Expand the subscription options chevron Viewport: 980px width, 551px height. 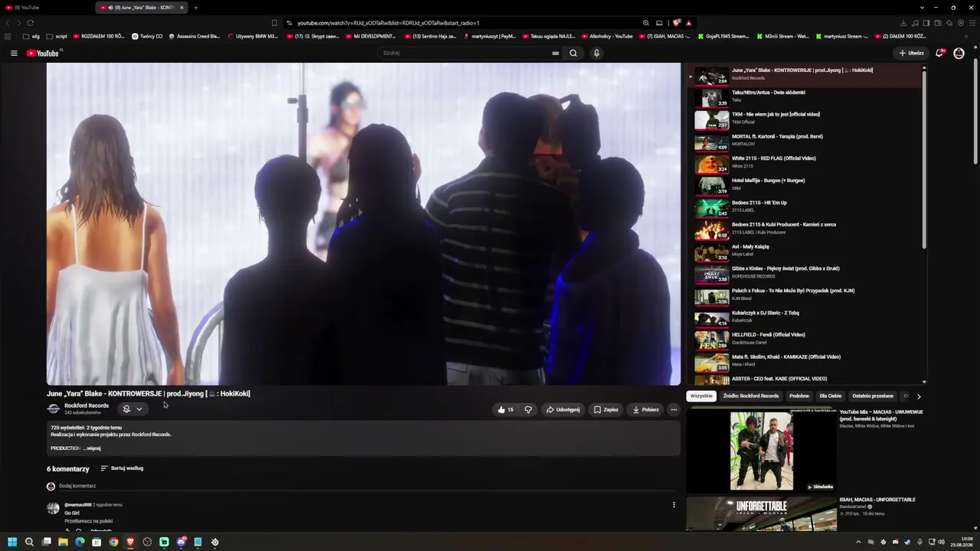[139, 409]
